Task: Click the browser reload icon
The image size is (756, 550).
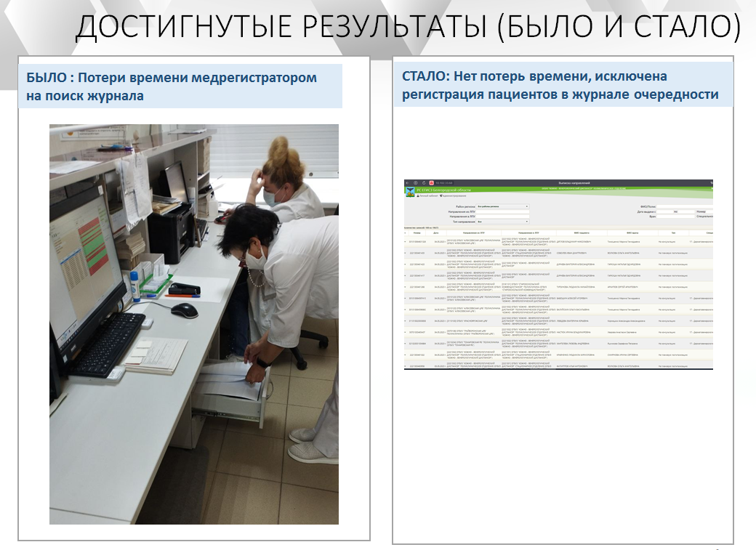Action: 424,182
